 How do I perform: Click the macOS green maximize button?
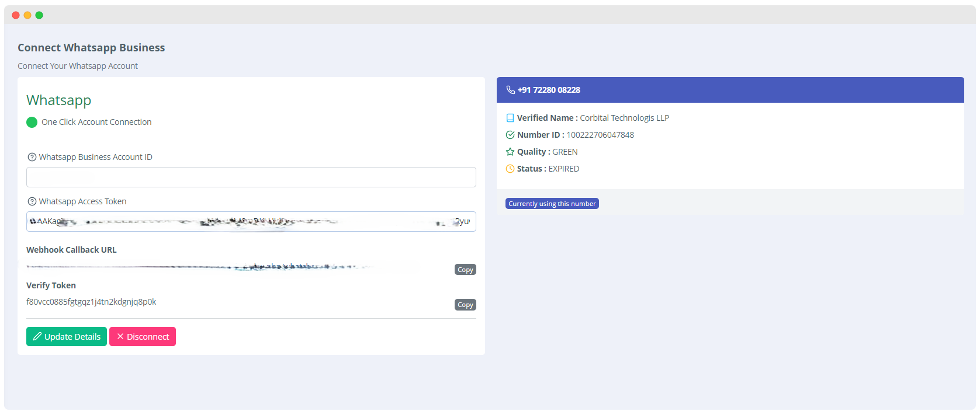(39, 15)
